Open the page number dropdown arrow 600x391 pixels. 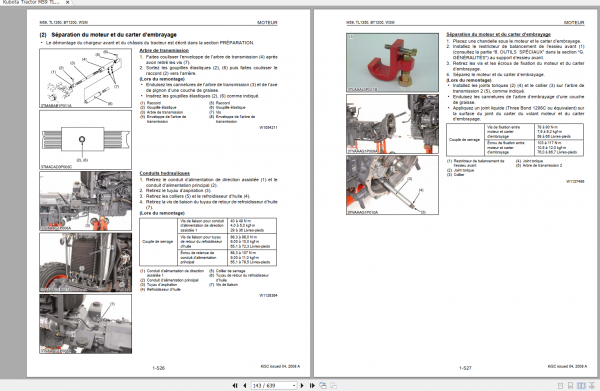pos(293,386)
